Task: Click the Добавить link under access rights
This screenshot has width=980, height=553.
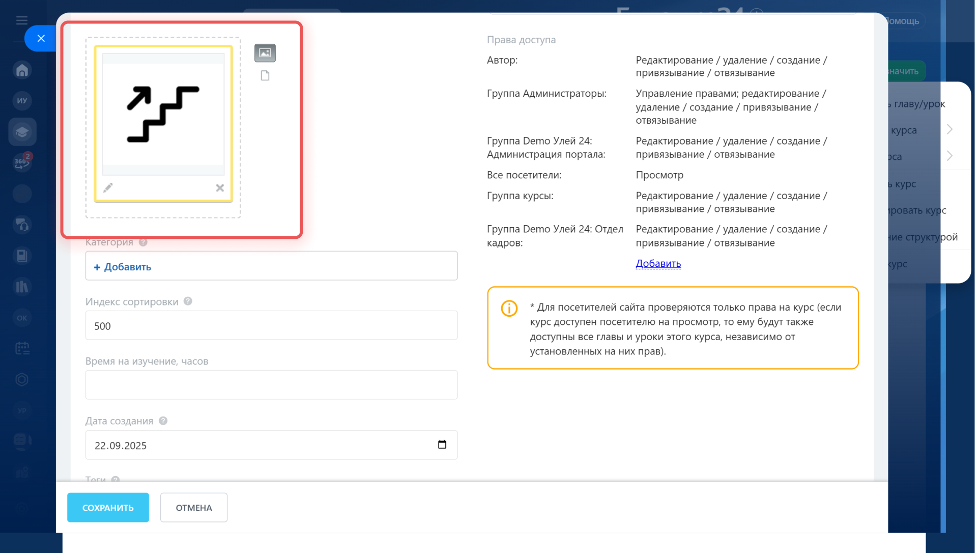Action: pos(658,264)
